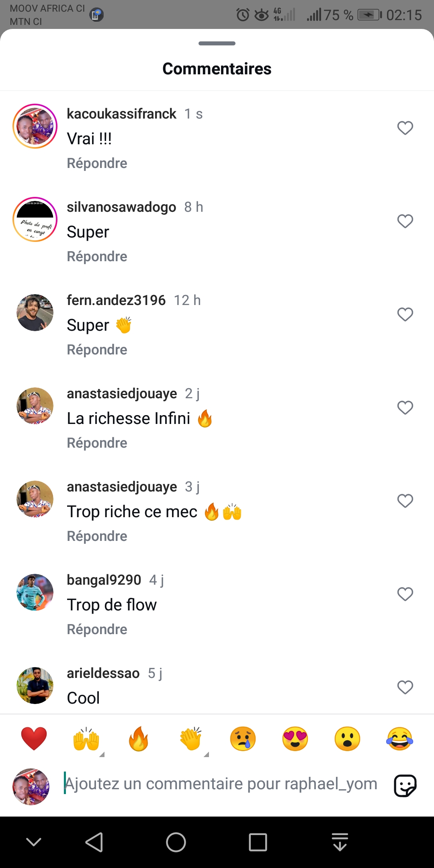Open the Android recent apps square
Image resolution: width=434 pixels, height=868 pixels.
[258, 842]
